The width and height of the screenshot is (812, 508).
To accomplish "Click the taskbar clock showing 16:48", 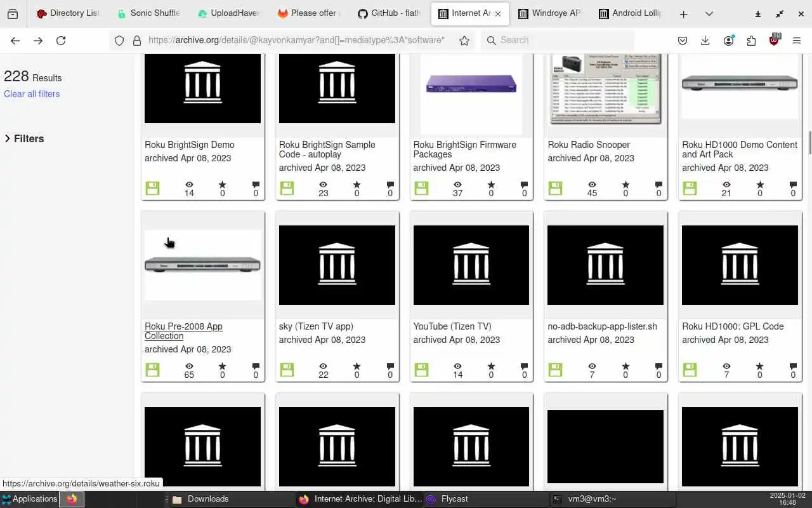I will (x=787, y=499).
